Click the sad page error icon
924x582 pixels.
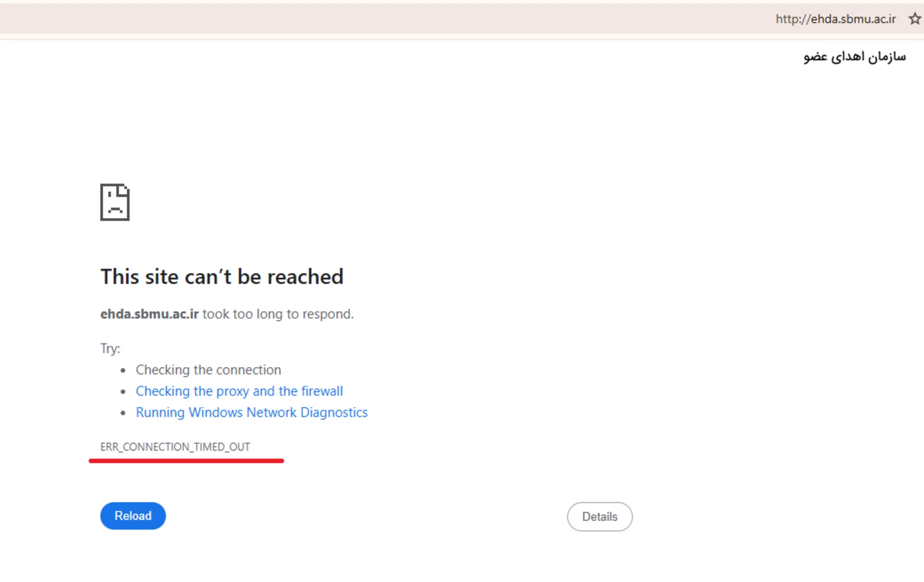click(115, 202)
